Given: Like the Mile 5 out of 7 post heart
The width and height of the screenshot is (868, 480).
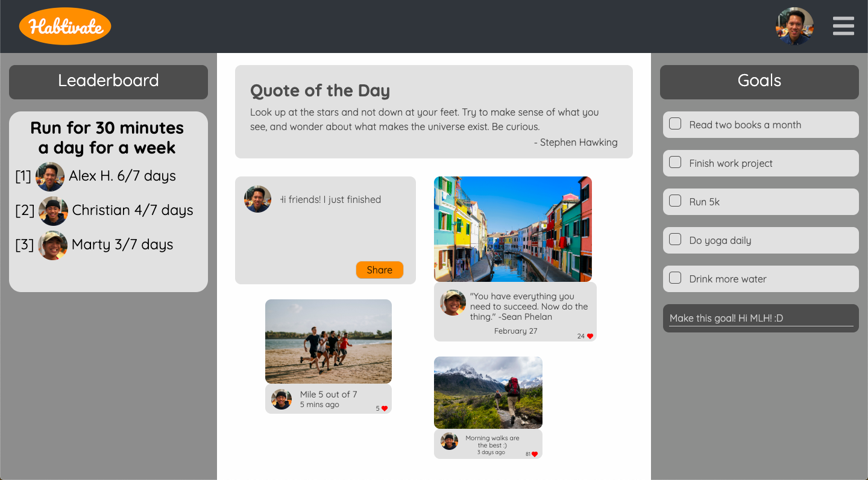Looking at the screenshot, I should [x=385, y=408].
